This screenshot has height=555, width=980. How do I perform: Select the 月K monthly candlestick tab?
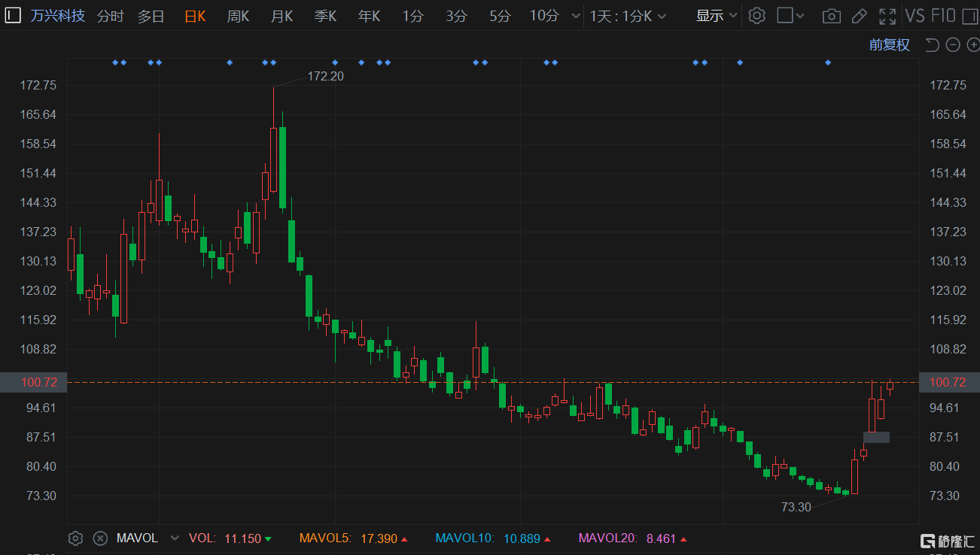click(x=282, y=16)
